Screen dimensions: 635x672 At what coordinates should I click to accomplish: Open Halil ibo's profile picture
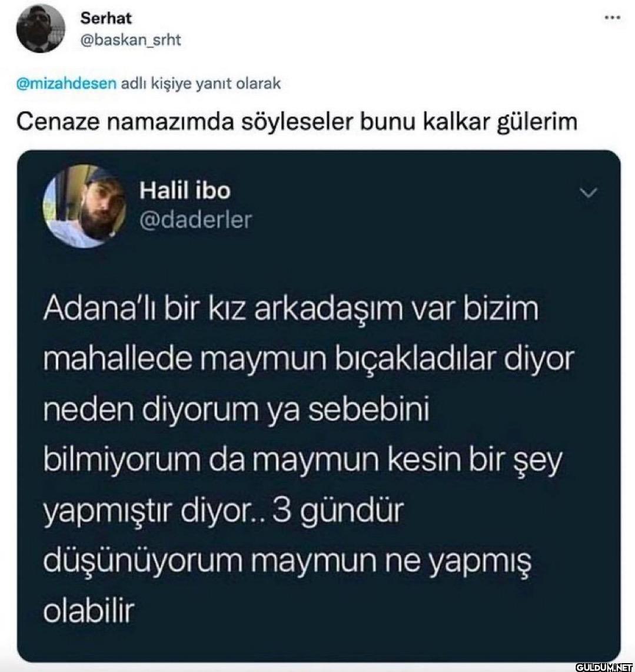(85, 206)
